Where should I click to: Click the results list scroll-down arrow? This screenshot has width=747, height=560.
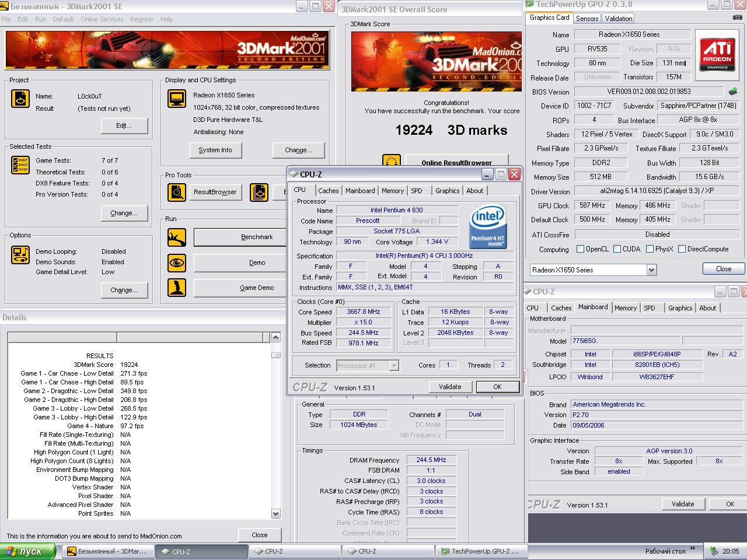(276, 513)
